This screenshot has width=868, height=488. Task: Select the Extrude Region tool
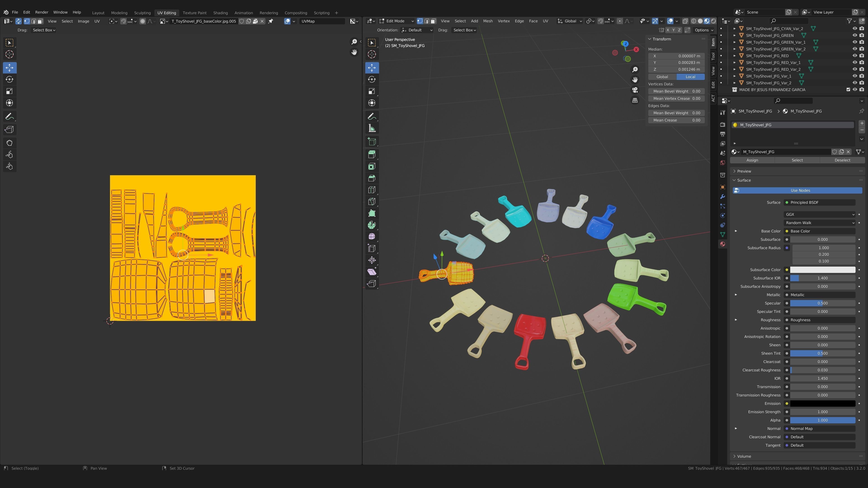372,155
